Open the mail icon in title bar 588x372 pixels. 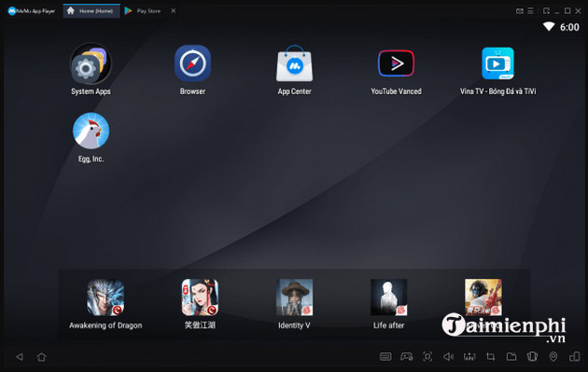[519, 11]
